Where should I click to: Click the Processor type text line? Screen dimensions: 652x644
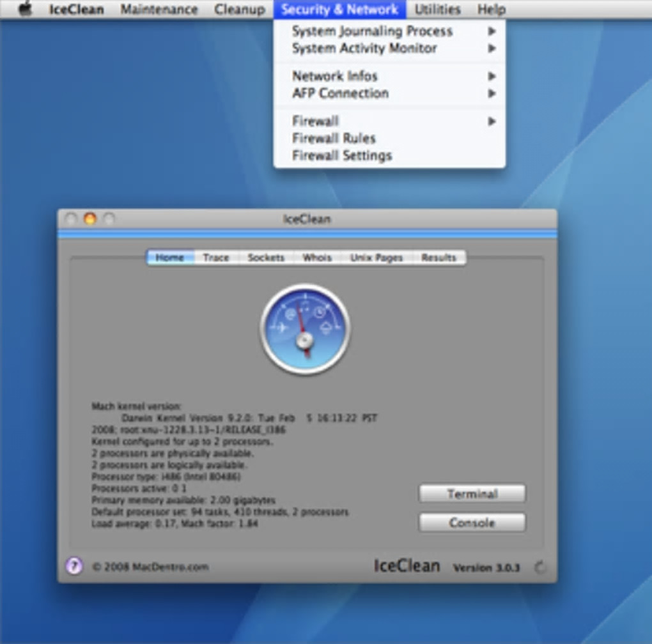pyautogui.click(x=166, y=476)
